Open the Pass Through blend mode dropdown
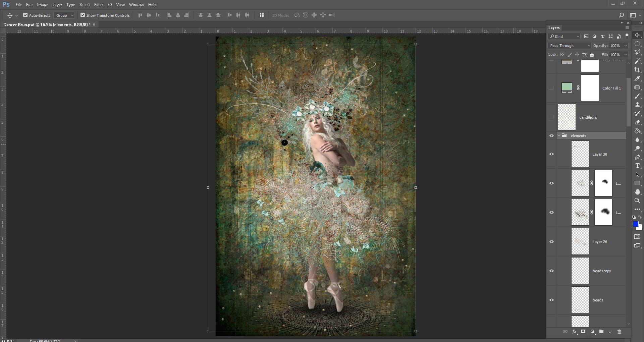644x342 pixels. click(570, 46)
